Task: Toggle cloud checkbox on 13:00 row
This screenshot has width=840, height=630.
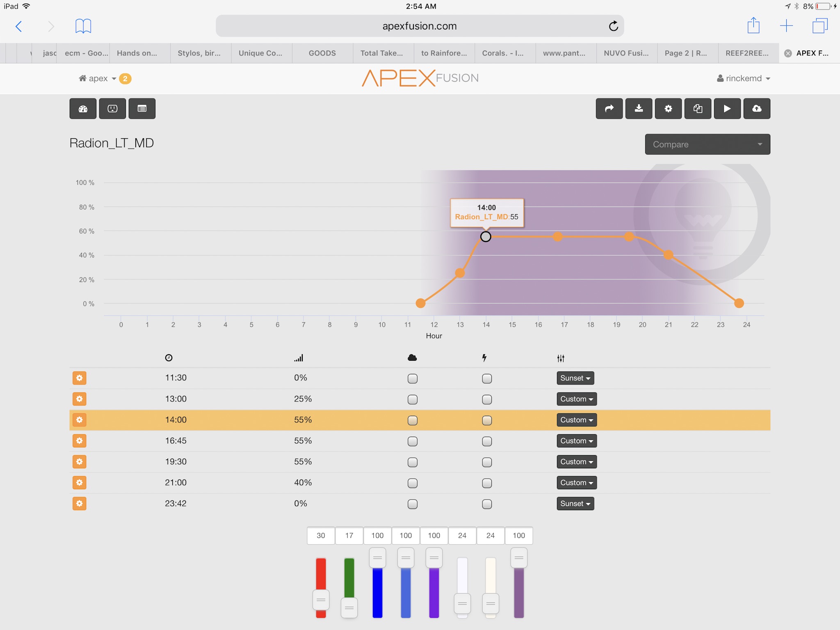Action: click(x=412, y=399)
